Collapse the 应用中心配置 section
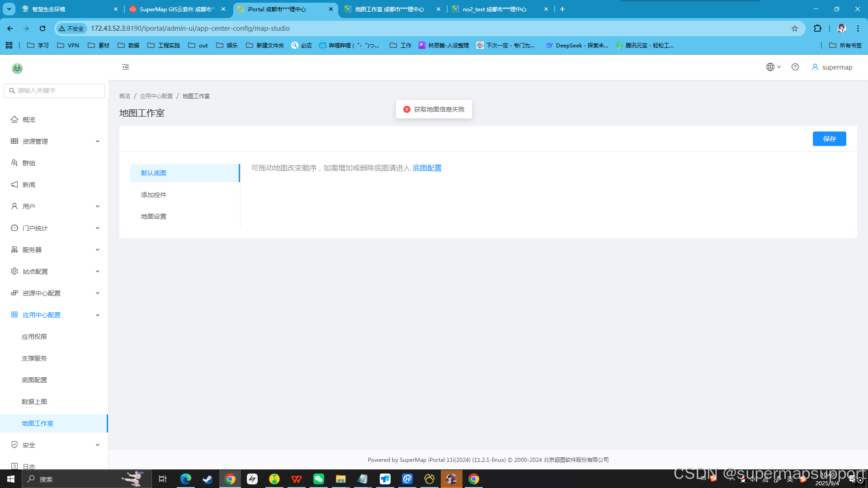Viewport: 868px width, 488px height. [97, 314]
